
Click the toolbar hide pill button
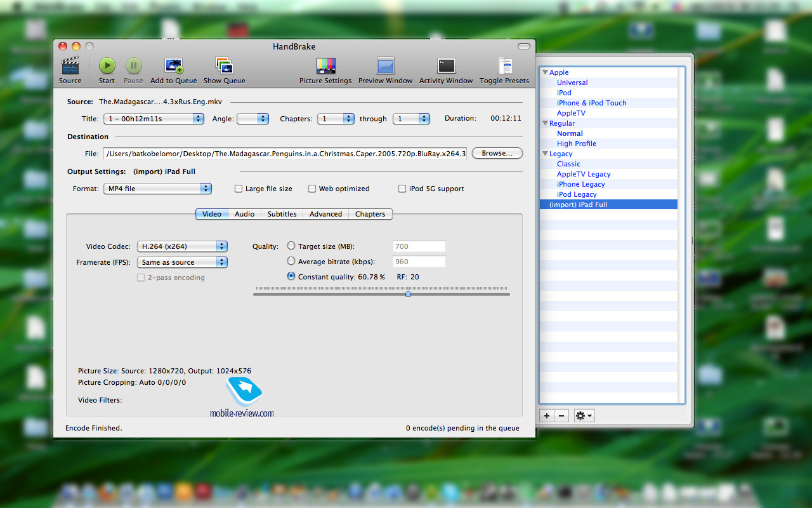click(523, 46)
